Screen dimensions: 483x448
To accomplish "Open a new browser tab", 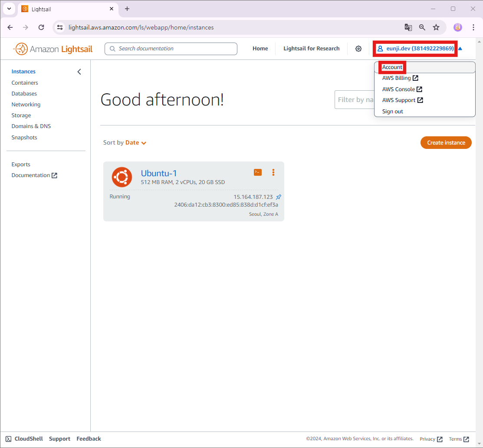I will click(127, 9).
